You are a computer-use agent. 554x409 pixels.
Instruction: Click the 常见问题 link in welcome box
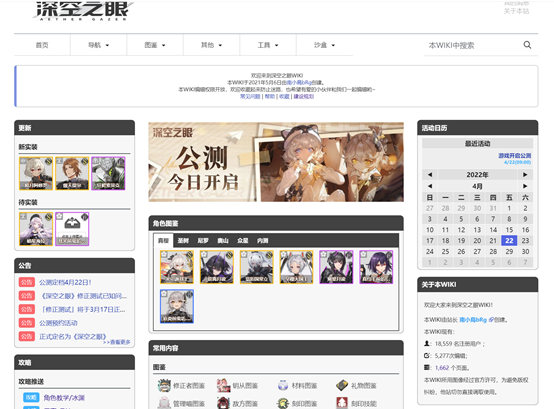click(x=250, y=96)
